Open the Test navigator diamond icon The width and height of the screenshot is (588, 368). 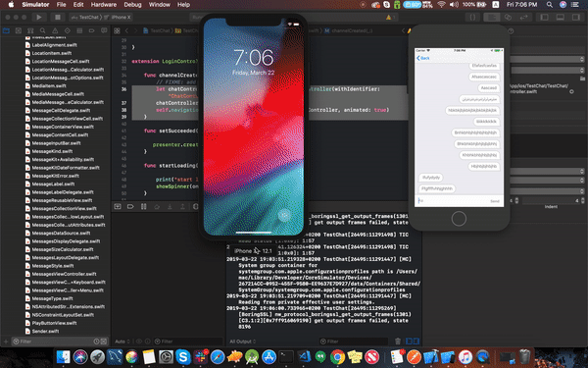pos(67,30)
